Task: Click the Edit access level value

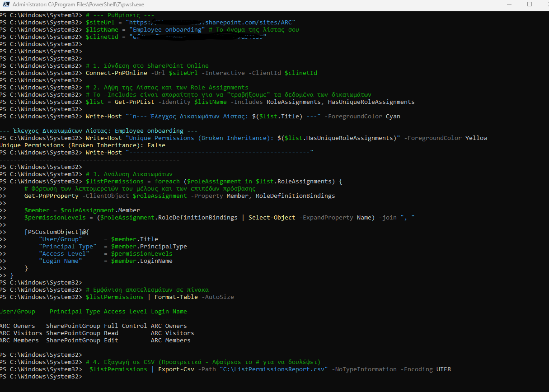Action: [111, 341]
